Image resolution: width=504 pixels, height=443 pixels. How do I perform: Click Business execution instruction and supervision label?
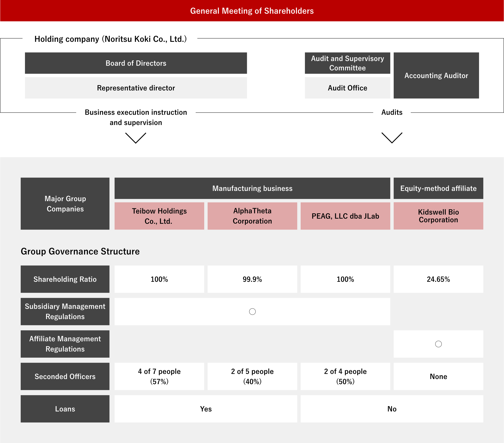click(136, 117)
